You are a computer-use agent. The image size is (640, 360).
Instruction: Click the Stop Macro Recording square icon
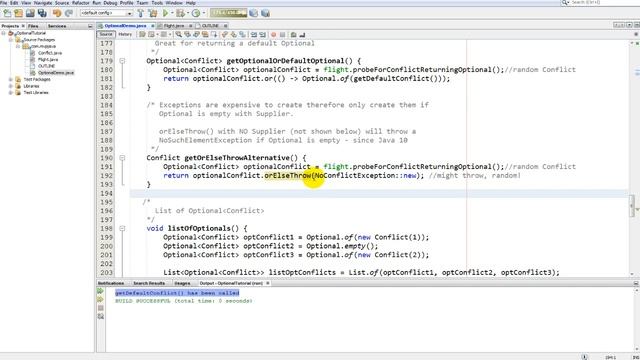tap(282, 35)
